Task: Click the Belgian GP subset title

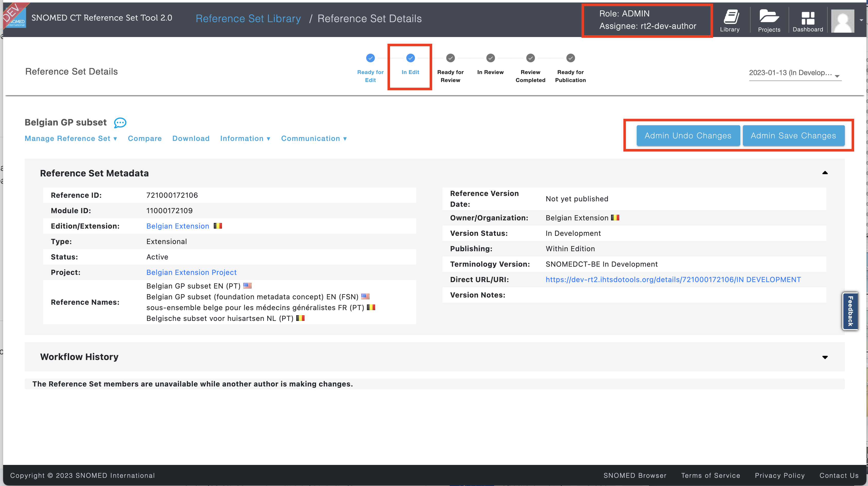Action: click(x=66, y=122)
